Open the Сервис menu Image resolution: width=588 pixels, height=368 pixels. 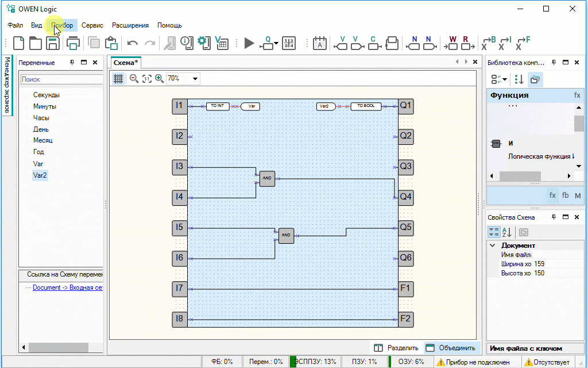point(92,25)
